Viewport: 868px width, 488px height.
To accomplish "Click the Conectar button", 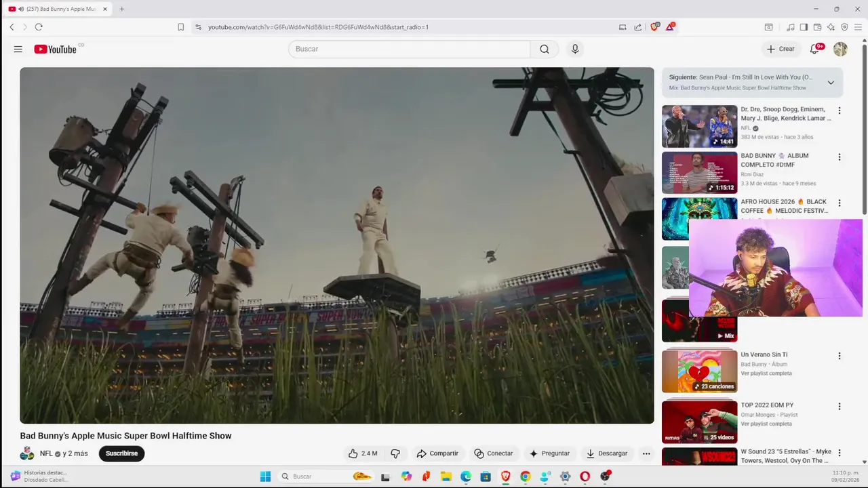I will (x=494, y=453).
